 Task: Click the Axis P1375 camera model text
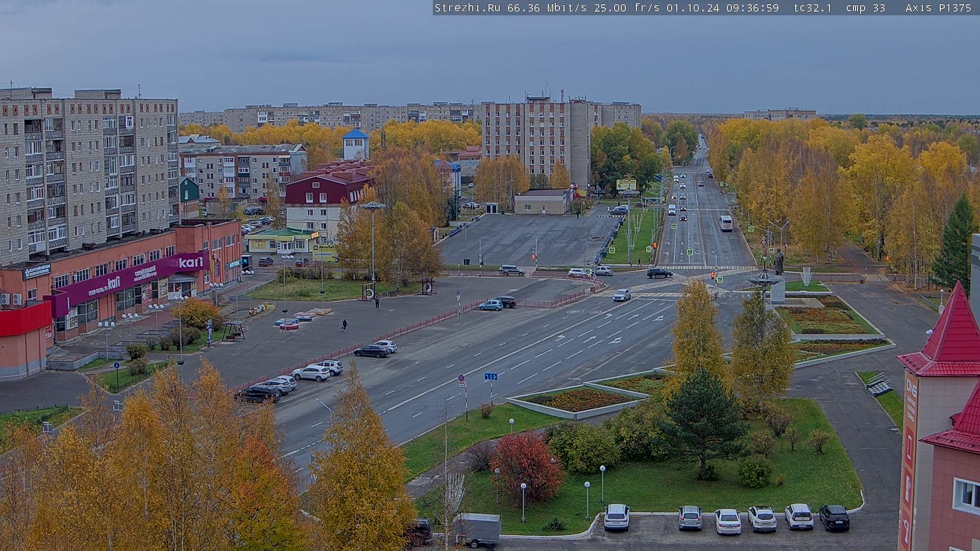point(939,8)
